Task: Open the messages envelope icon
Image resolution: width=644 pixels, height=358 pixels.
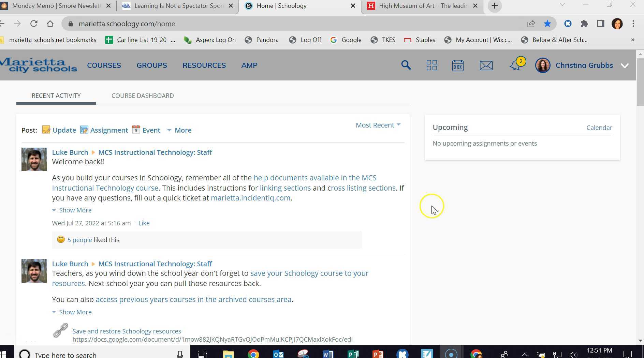Action: (486, 65)
